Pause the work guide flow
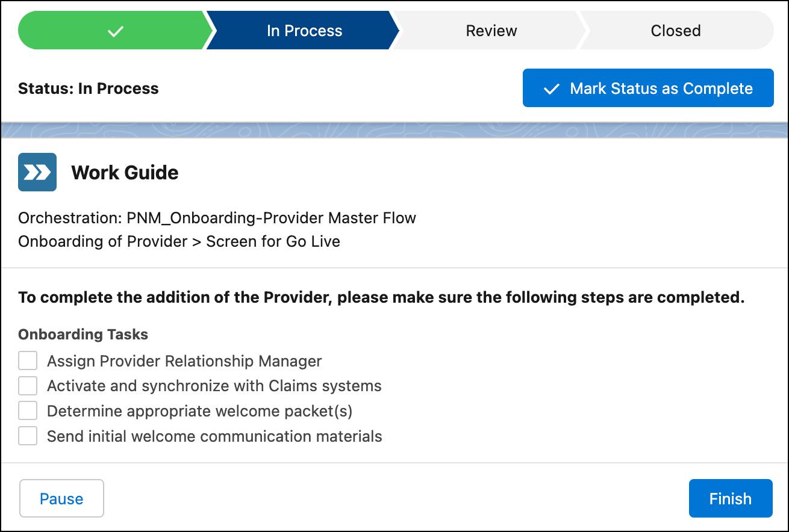789x532 pixels. tap(61, 498)
